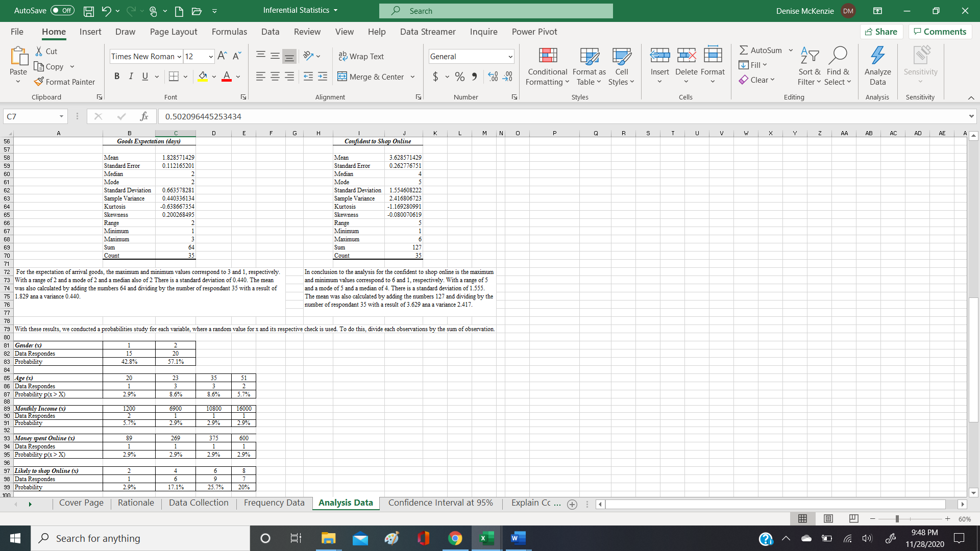This screenshot has width=980, height=551.
Task: Click Increase Indent icon
Action: click(x=323, y=77)
